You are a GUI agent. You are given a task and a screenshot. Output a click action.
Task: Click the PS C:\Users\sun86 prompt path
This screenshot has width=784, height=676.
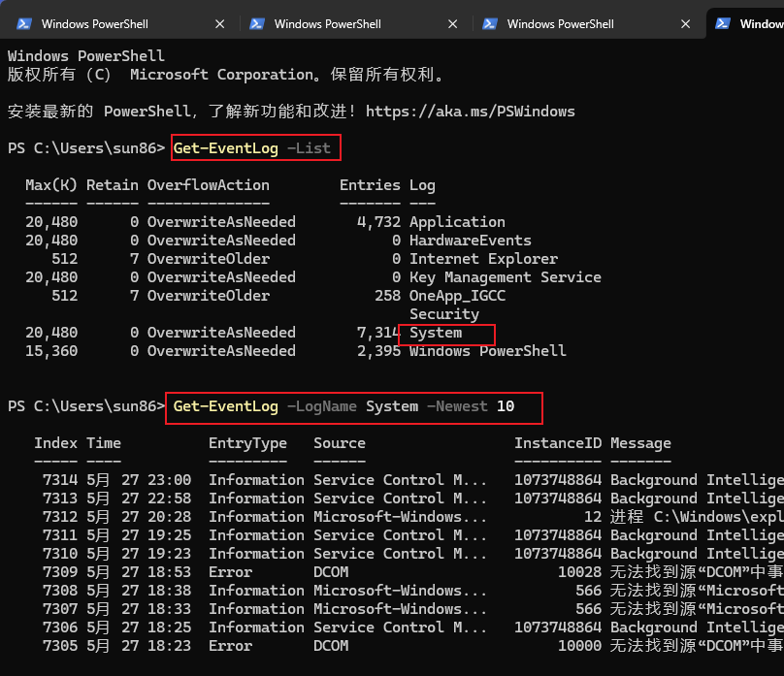coord(87,147)
